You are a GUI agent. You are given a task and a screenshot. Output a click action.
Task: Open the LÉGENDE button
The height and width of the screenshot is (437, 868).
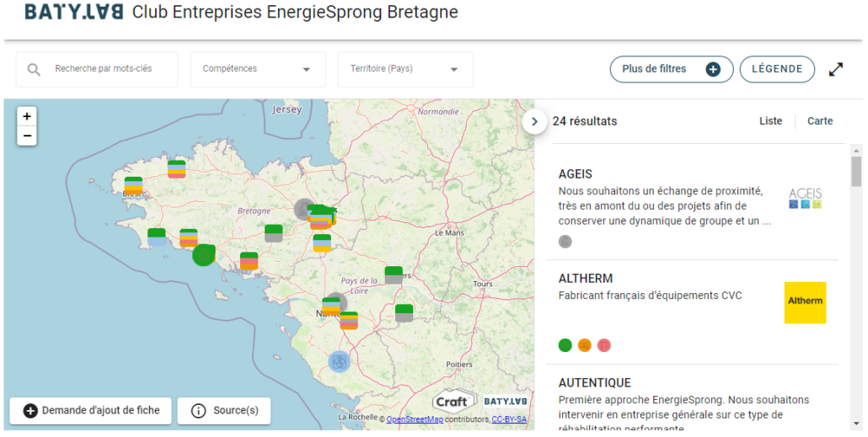[777, 69]
